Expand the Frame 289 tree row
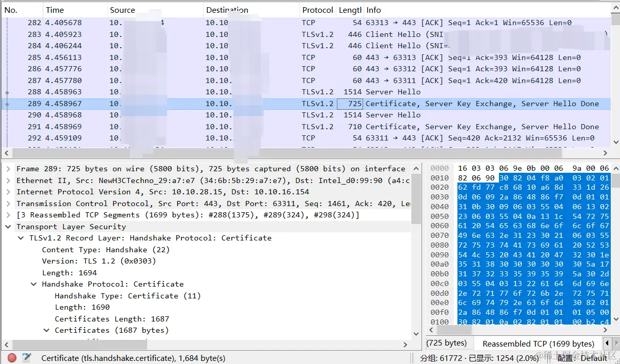This screenshot has height=364, width=620. pyautogui.click(x=8, y=169)
